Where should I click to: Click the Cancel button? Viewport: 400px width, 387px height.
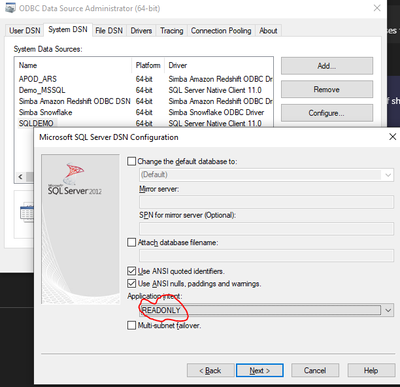315,370
